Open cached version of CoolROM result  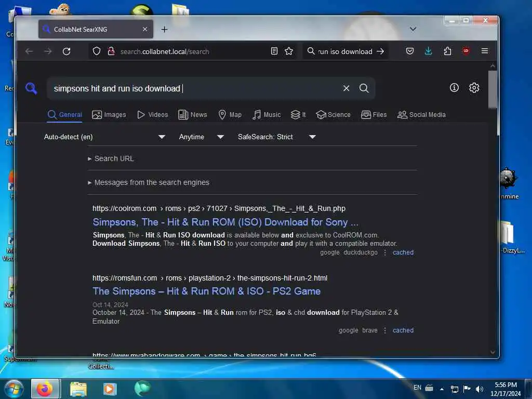403,252
